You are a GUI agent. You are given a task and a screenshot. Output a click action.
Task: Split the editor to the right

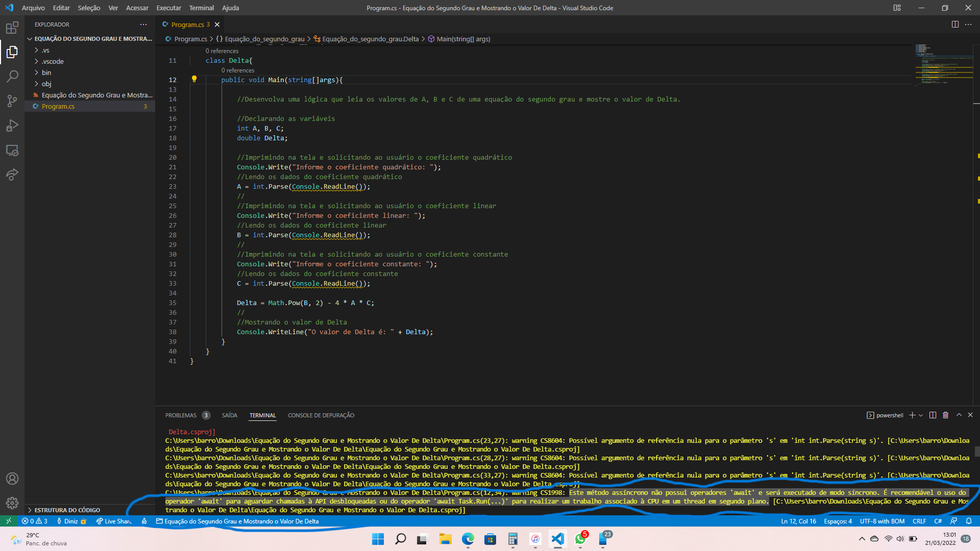(x=955, y=24)
